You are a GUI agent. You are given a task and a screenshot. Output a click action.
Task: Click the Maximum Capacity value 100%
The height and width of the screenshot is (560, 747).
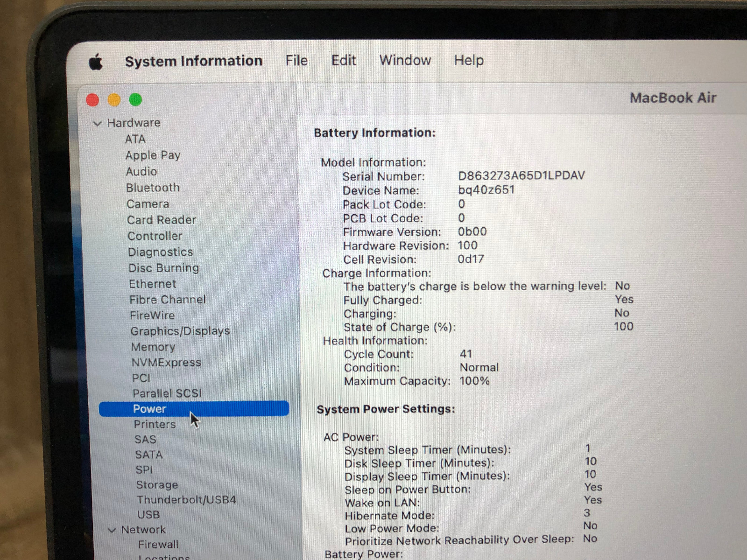coord(475,381)
